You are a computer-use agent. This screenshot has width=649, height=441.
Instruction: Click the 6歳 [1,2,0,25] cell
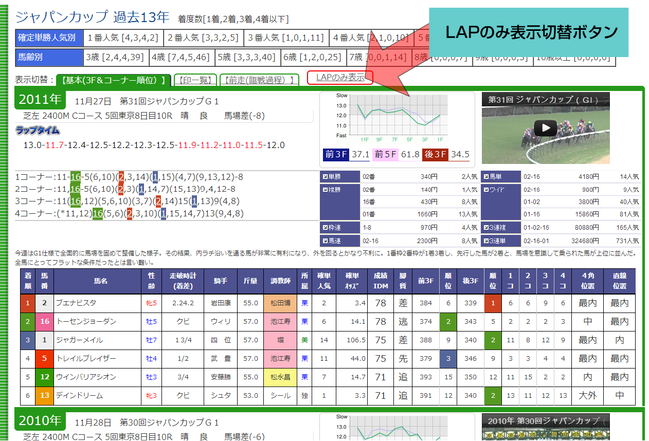(312, 57)
